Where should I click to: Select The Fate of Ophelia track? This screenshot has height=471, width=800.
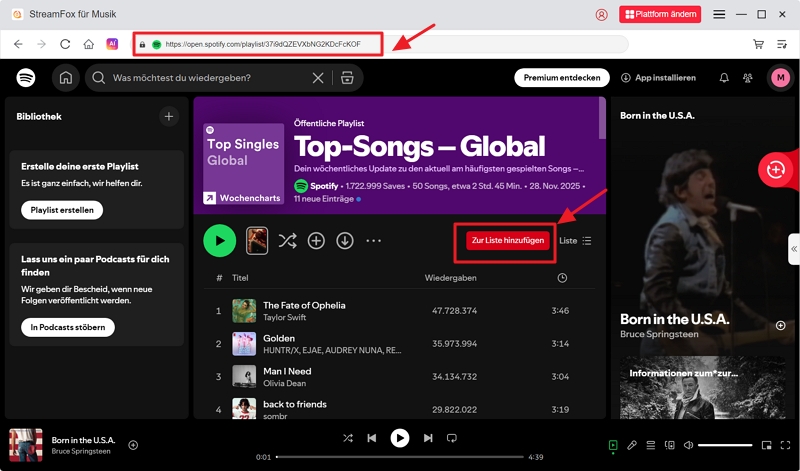(399, 311)
